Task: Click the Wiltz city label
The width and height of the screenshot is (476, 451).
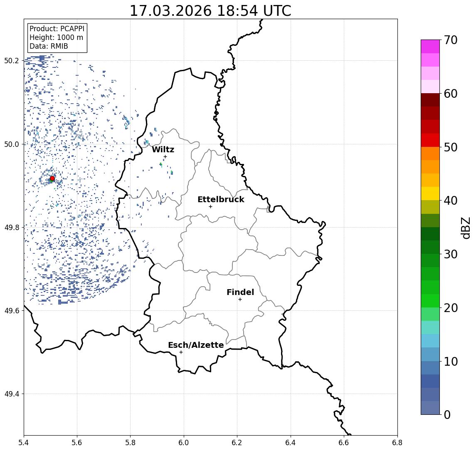Action: (x=163, y=149)
